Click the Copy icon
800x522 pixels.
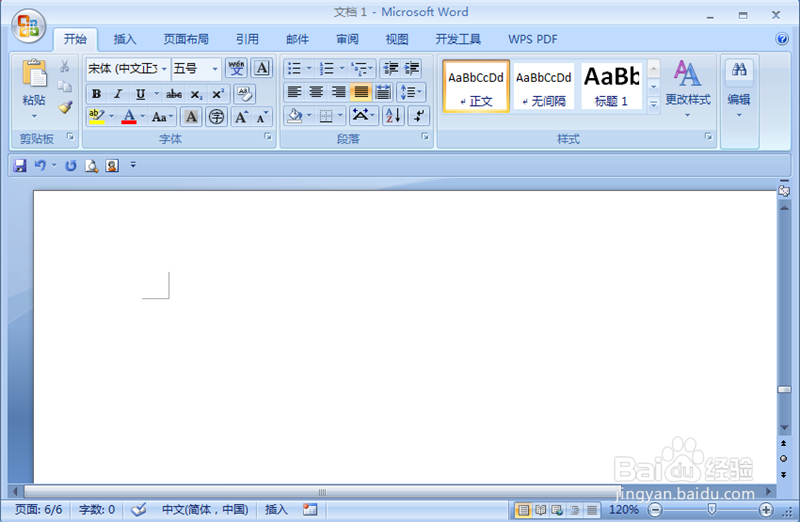coord(64,86)
